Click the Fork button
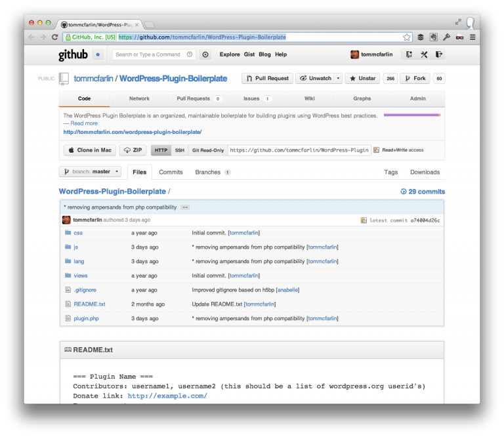 click(x=415, y=78)
